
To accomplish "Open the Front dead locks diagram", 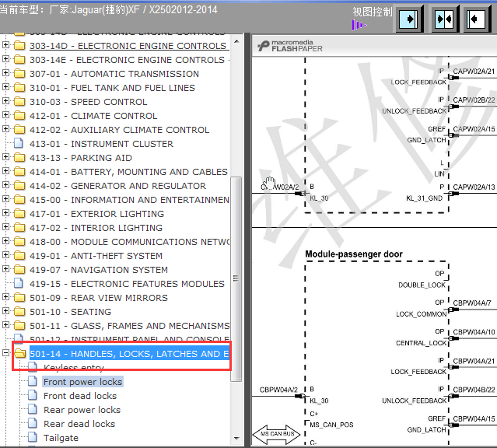I will pos(80,396).
